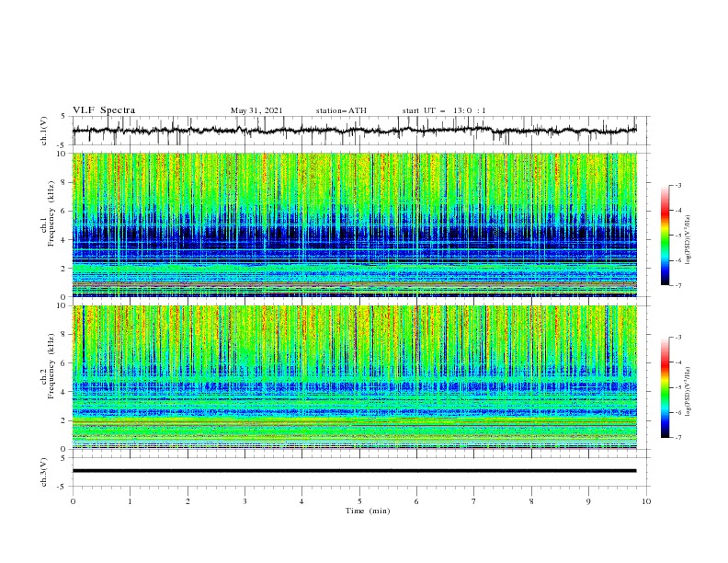Click the date 'May 31, 2021'
728x563 pixels.
point(256,110)
